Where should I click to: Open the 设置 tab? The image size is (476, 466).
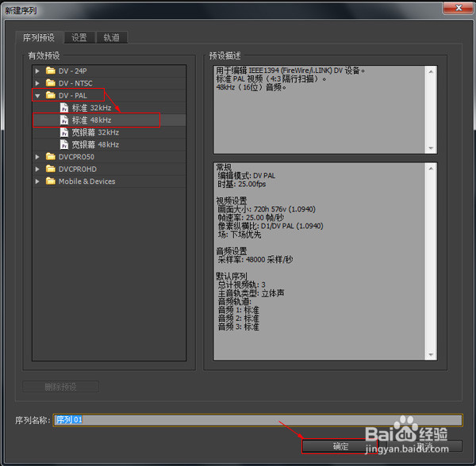(x=79, y=37)
